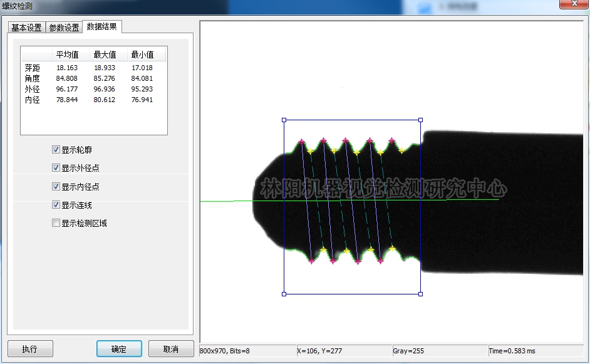Toggle the 显示外径点 checkbox
Screen dimensions: 590x364
coord(56,167)
